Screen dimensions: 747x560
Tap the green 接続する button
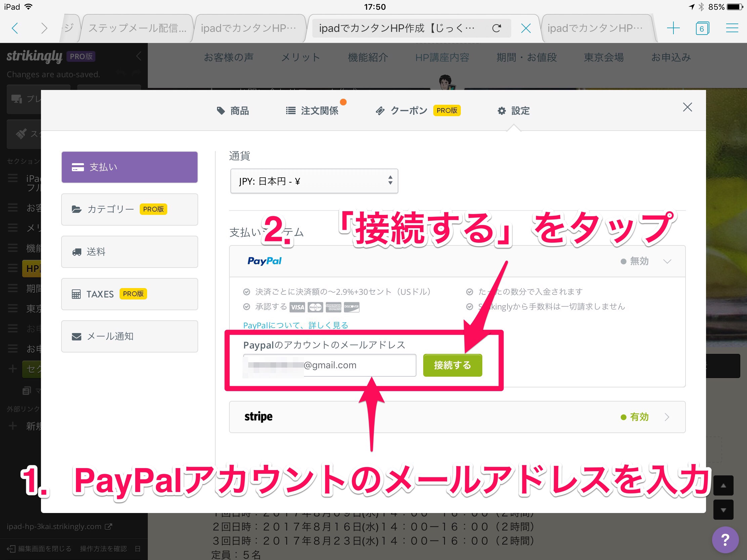coord(452,365)
